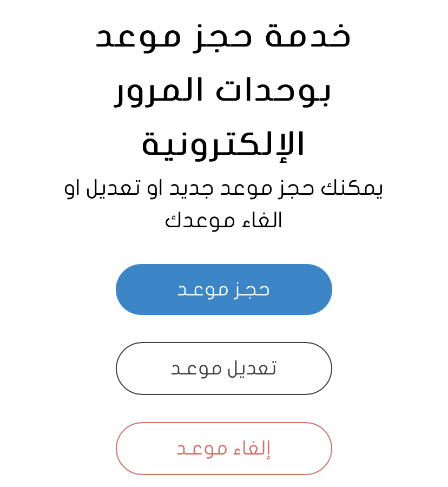Click the heading word "الإلكترونية"

223,144
